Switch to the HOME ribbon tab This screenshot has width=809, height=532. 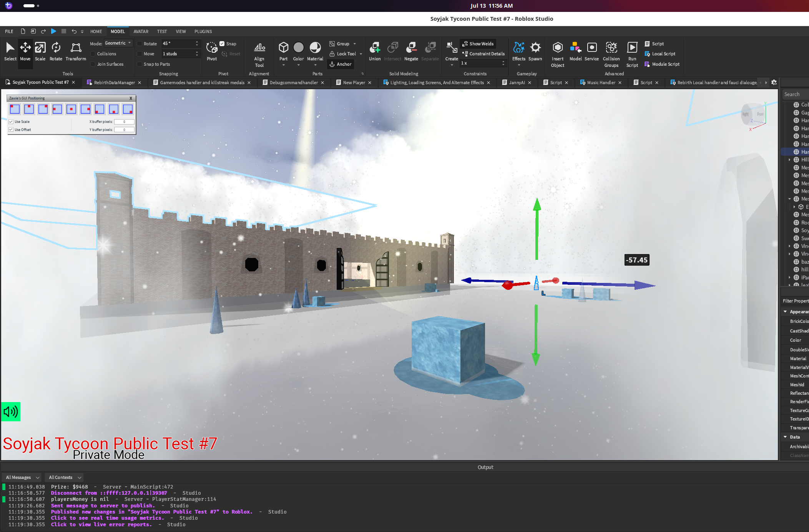tap(96, 32)
